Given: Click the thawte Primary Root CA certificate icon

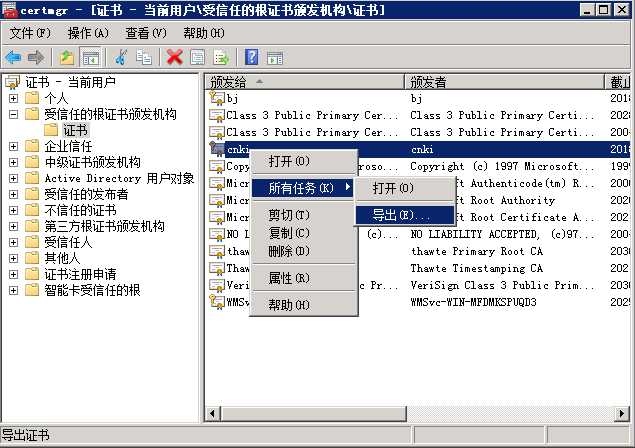Looking at the screenshot, I should [x=217, y=251].
